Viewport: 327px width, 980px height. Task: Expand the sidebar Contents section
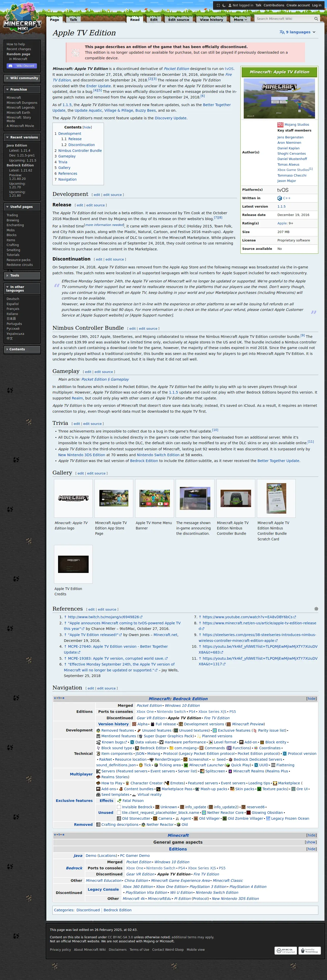[22, 349]
